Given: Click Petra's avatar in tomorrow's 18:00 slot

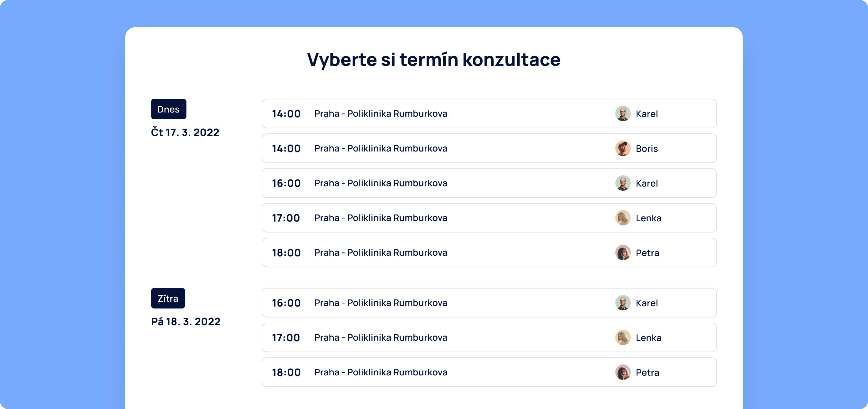Looking at the screenshot, I should 623,372.
